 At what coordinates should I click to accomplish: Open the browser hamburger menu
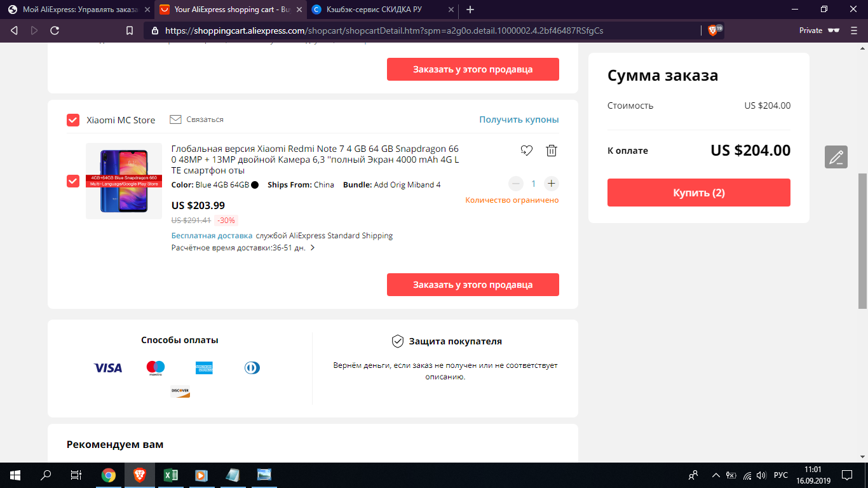pyautogui.click(x=855, y=30)
